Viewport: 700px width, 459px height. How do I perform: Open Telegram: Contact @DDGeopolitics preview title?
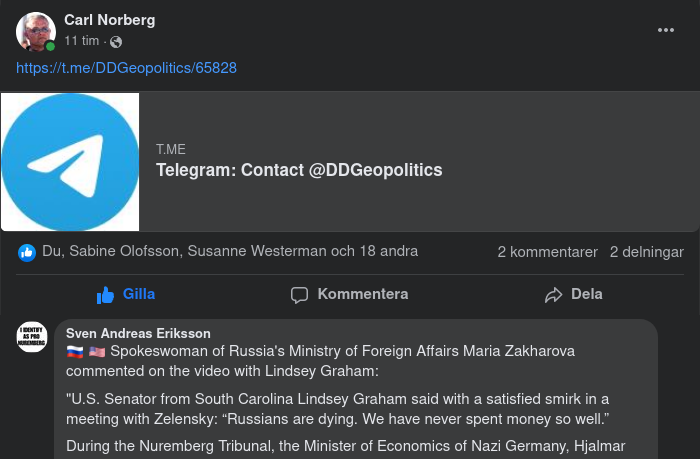299,170
